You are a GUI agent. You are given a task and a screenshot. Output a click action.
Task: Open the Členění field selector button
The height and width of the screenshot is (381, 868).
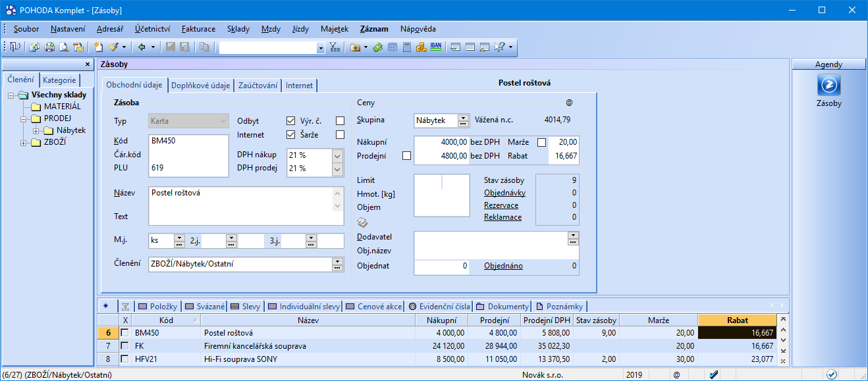coord(338,265)
